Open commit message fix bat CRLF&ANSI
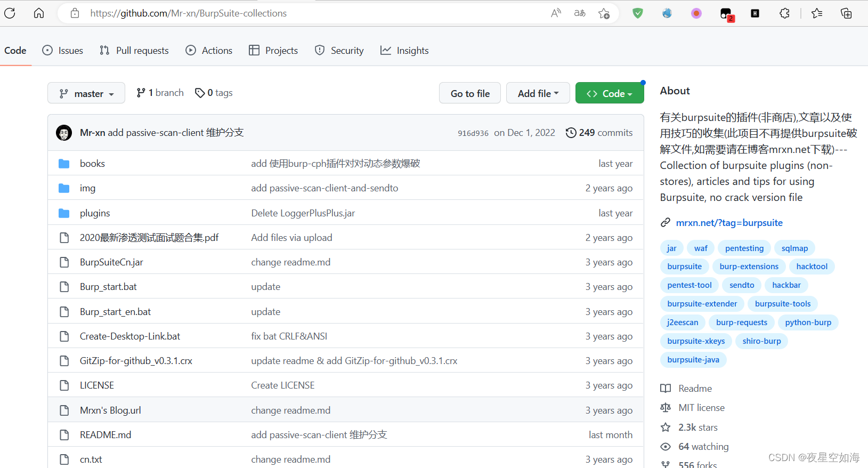The image size is (868, 468). [289, 336]
